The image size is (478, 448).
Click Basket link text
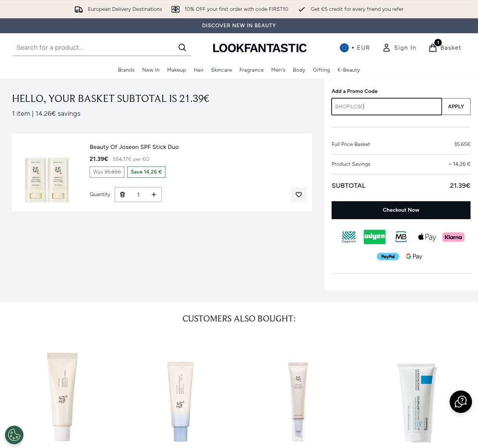coord(451,48)
